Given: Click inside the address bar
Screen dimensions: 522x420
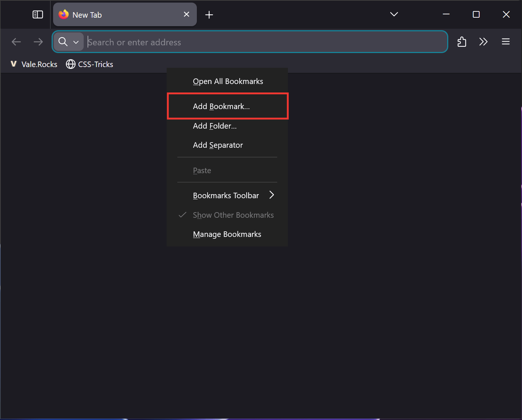Looking at the screenshot, I should [258, 42].
